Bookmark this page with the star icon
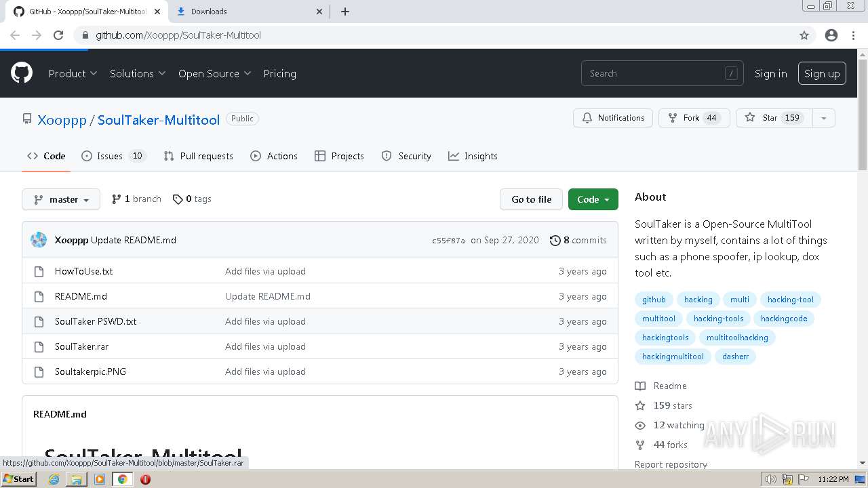868x488 pixels. click(804, 35)
